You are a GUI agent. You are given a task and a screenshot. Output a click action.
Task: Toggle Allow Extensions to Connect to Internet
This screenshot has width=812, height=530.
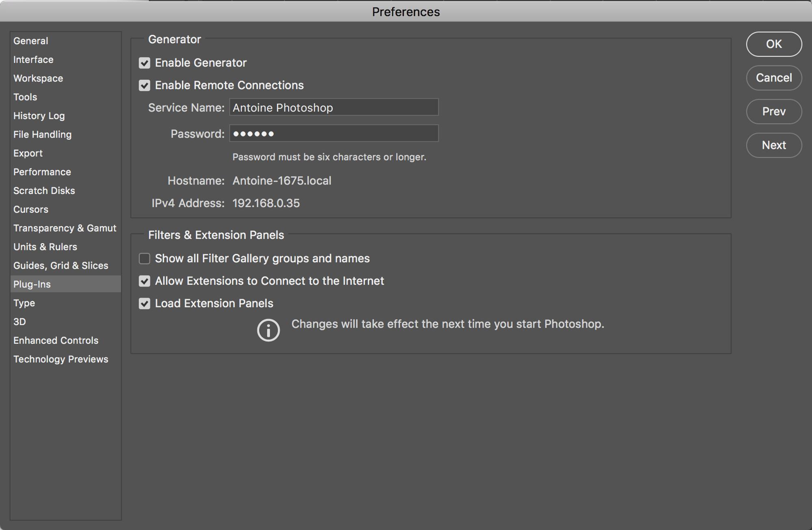[145, 281]
